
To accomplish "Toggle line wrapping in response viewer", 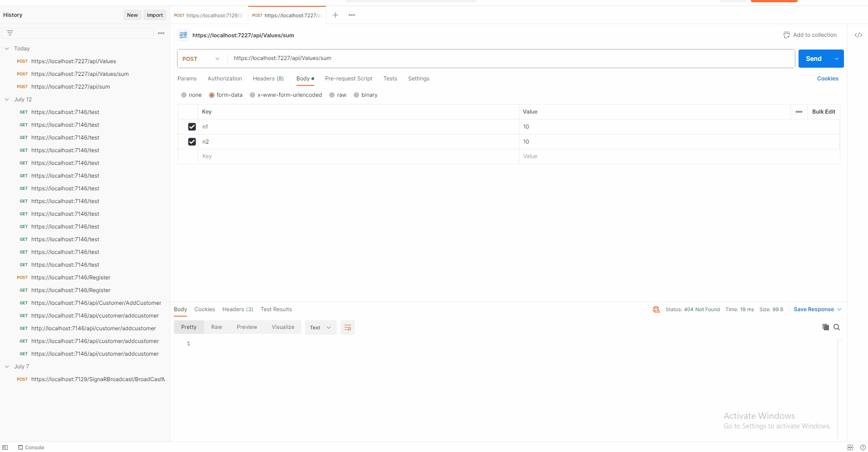I will point(347,327).
